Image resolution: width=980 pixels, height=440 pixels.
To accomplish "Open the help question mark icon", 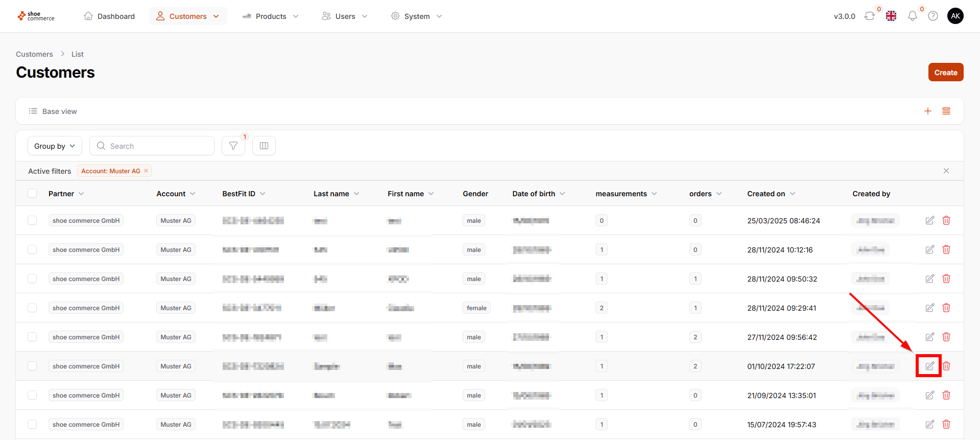I will click(933, 16).
